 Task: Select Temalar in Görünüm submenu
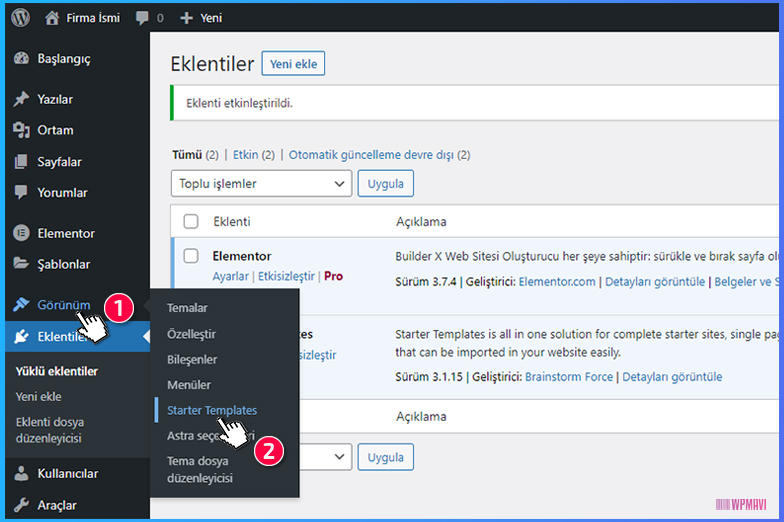click(x=188, y=308)
